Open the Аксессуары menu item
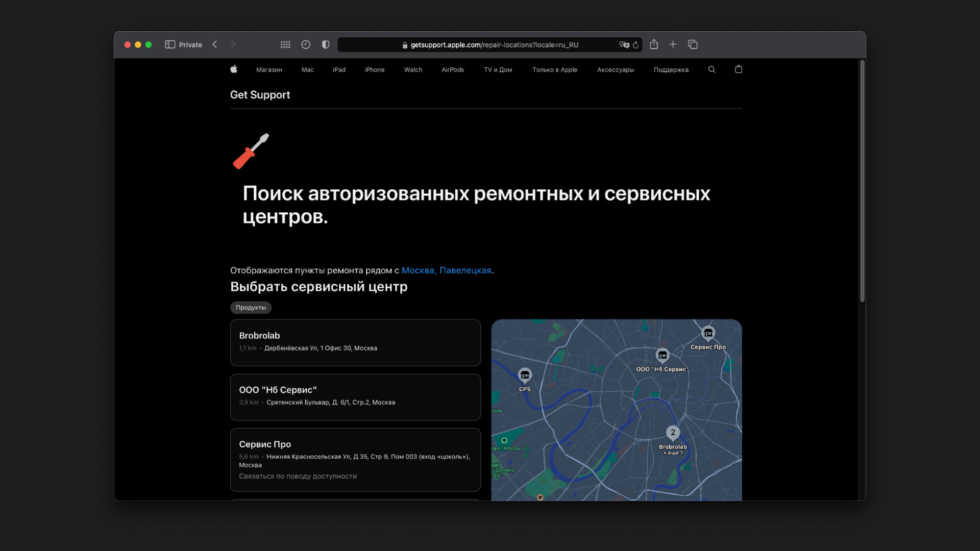Screen dimensions: 980x551 tap(616, 69)
